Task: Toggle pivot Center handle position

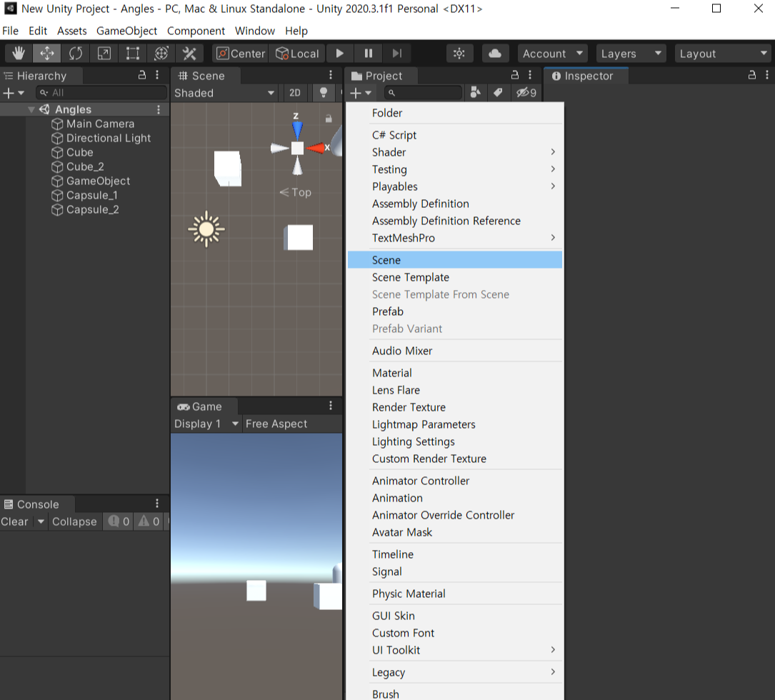Action: 241,54
